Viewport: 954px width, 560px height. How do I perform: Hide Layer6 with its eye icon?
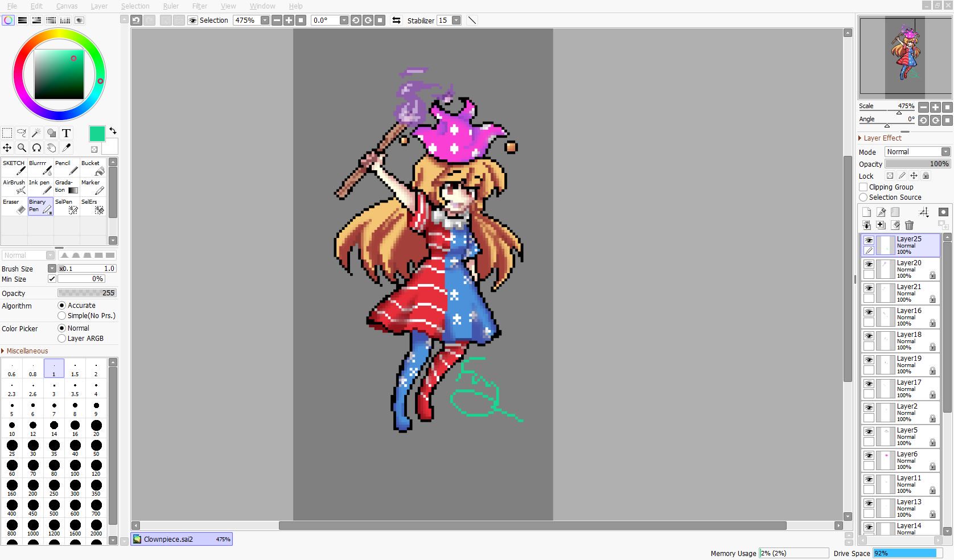869,456
